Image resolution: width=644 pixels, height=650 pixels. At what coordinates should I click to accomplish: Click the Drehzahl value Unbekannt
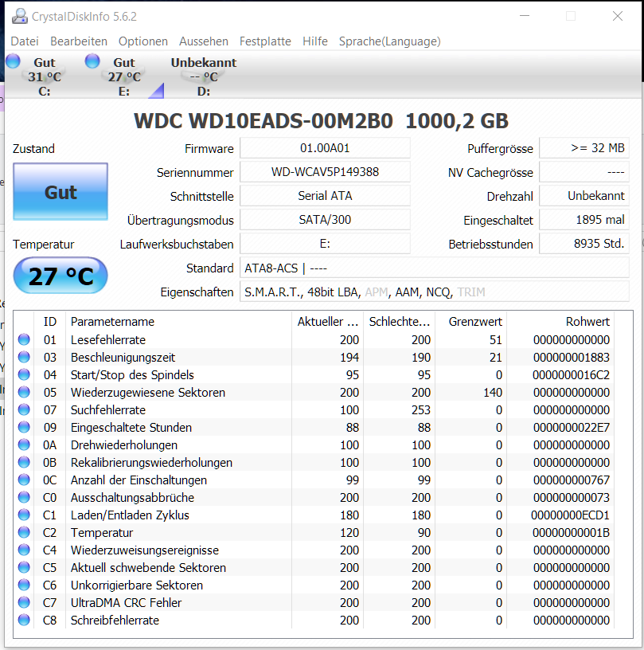click(584, 196)
